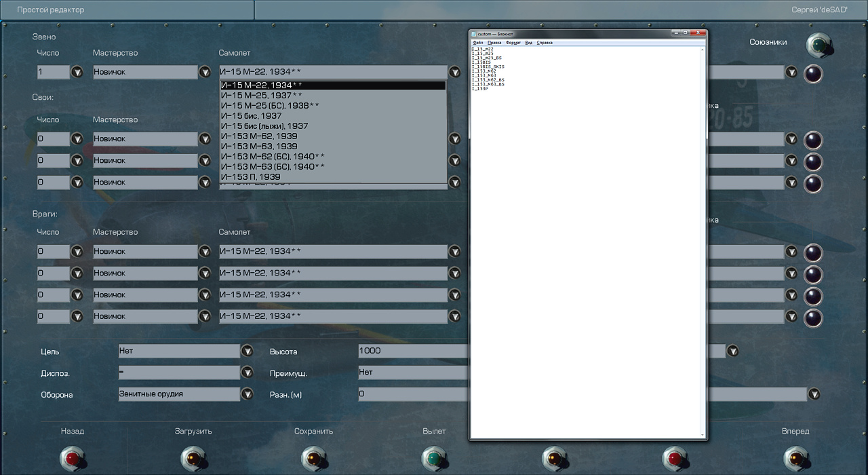This screenshot has width=868, height=475.
Task: Open Вид menu in Notepad
Action: click(x=529, y=42)
